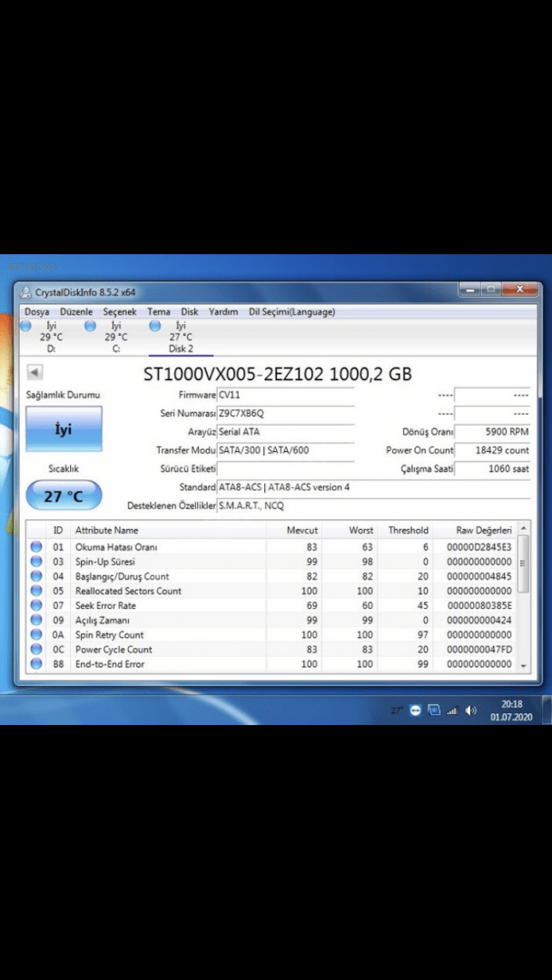Image resolution: width=552 pixels, height=980 pixels.
Task: Click status icon for Spin Retry Count
Action: pos(36,634)
